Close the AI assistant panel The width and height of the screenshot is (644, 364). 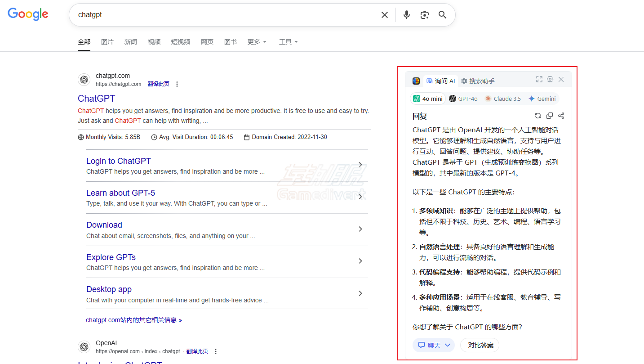click(x=561, y=79)
